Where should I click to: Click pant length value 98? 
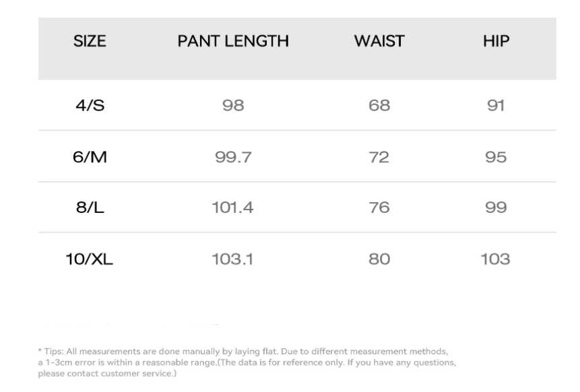coord(233,105)
